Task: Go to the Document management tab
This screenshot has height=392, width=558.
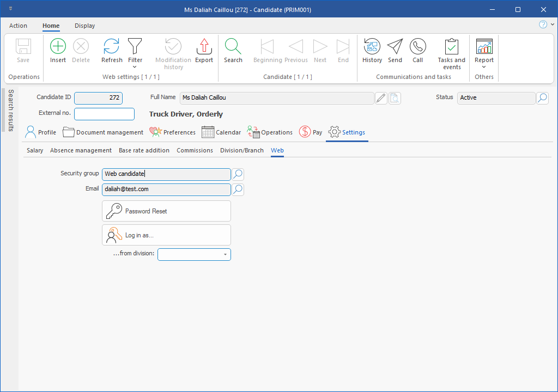Action: tap(103, 132)
